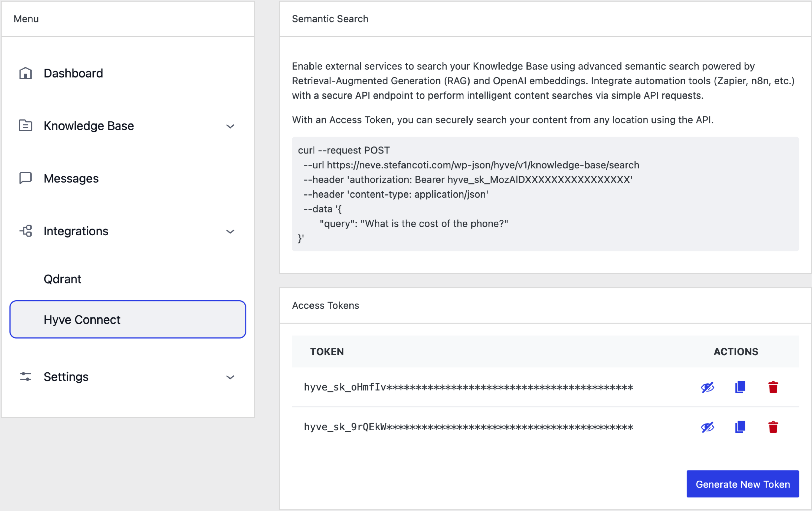Go to the Messages section

click(71, 178)
